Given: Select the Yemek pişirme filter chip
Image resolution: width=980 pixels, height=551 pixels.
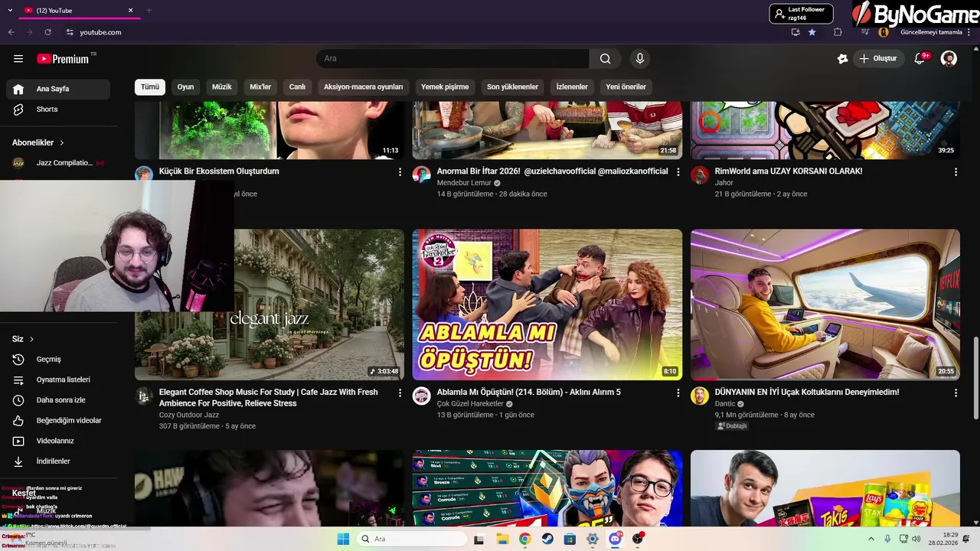Looking at the screenshot, I should (445, 87).
